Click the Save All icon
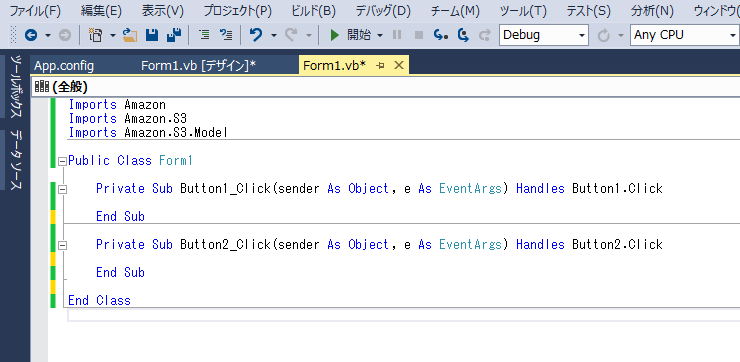740x362 pixels. (174, 35)
